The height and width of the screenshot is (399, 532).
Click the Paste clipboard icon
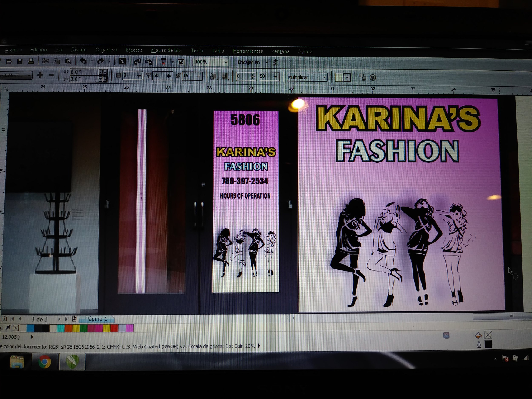pos(68,61)
